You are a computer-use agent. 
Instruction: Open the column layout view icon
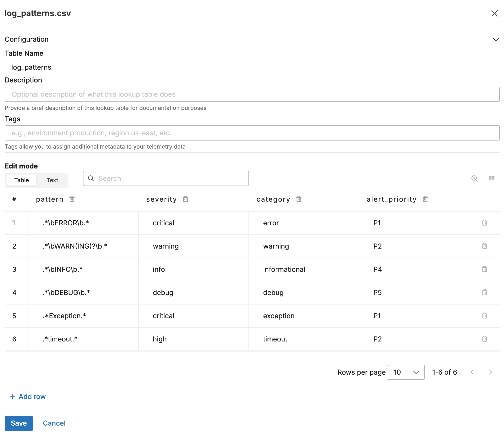(492, 178)
